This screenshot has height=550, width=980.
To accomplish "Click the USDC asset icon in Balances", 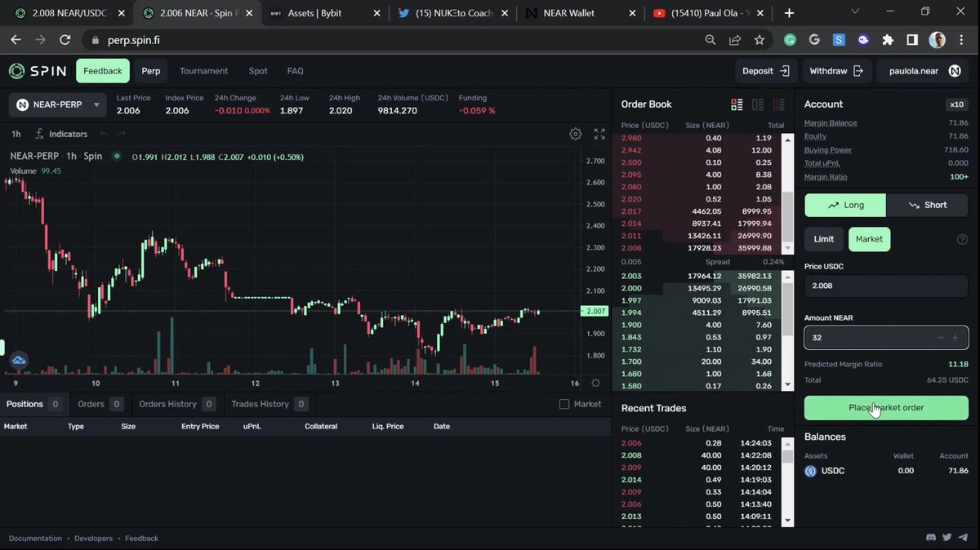I will click(810, 471).
